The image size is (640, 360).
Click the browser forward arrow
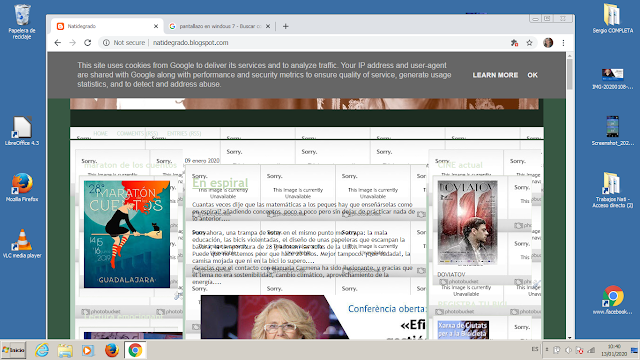tap(73, 42)
